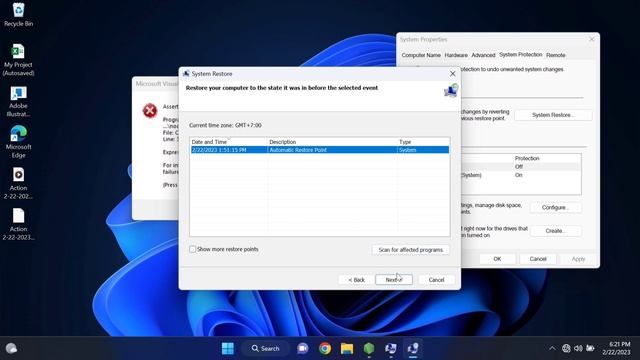Open the Windows Start menu
This screenshot has width=640, height=360.
228,348
